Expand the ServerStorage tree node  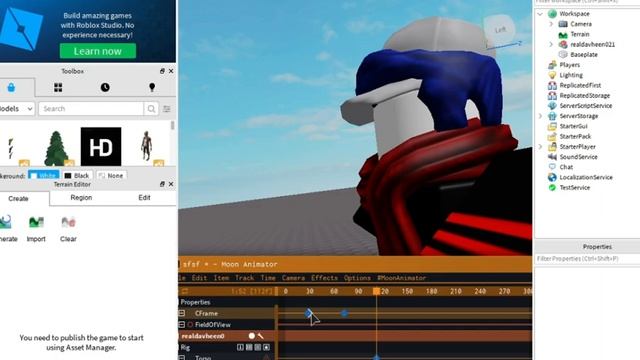point(540,116)
